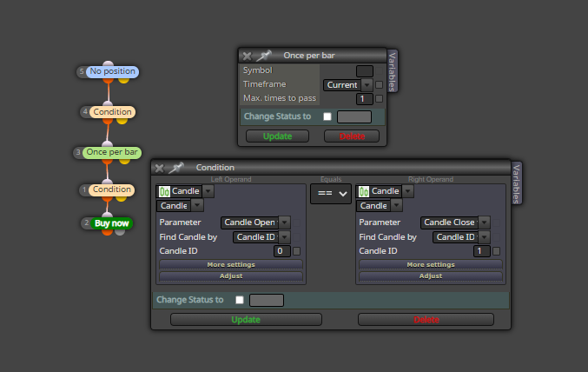The height and width of the screenshot is (372, 588).
Task: Toggle the Timeframe variable checkbox
Action: click(380, 85)
